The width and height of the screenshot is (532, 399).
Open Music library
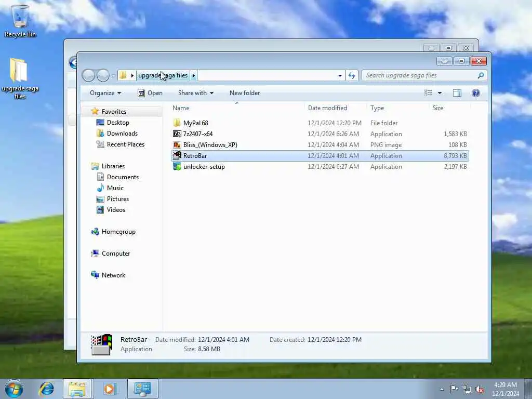115,188
